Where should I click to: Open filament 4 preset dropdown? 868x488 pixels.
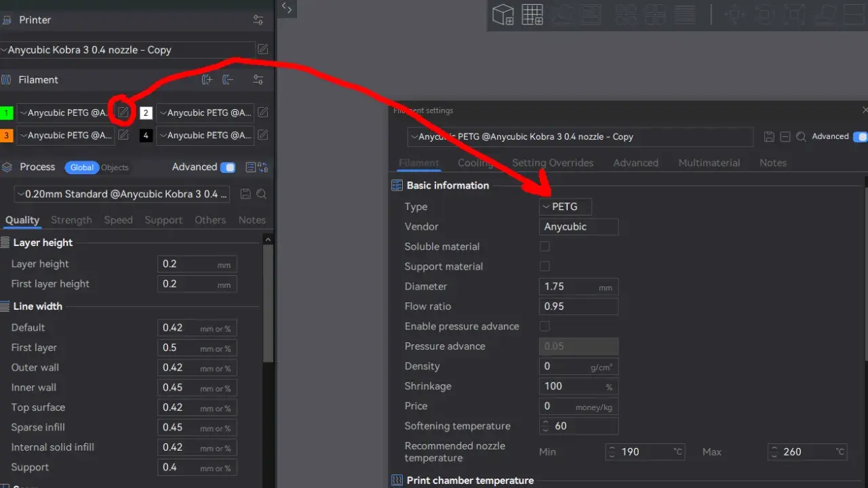tap(205, 136)
